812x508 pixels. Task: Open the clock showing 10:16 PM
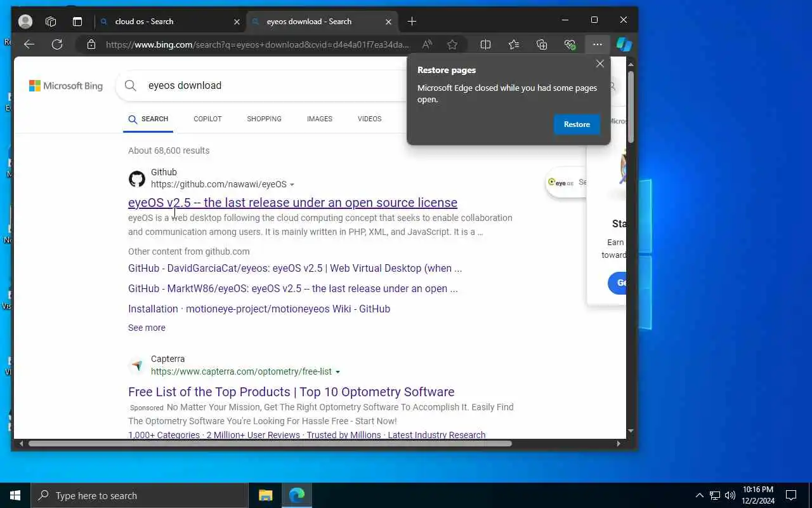click(x=758, y=495)
